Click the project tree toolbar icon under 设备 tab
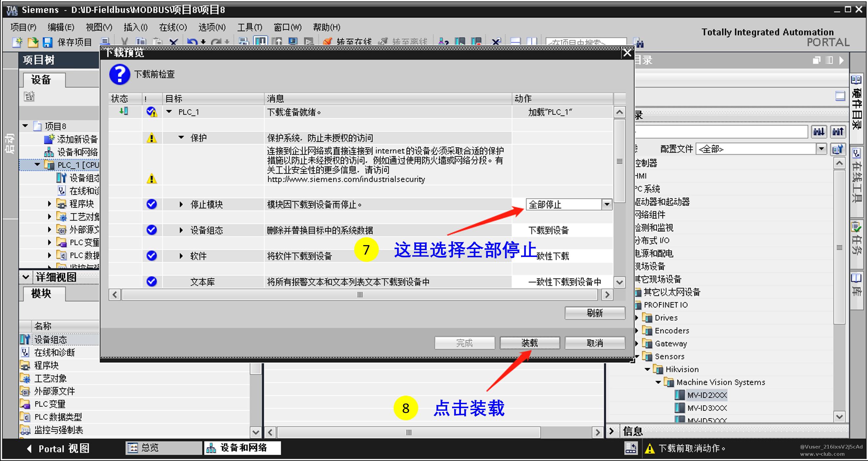 point(29,96)
